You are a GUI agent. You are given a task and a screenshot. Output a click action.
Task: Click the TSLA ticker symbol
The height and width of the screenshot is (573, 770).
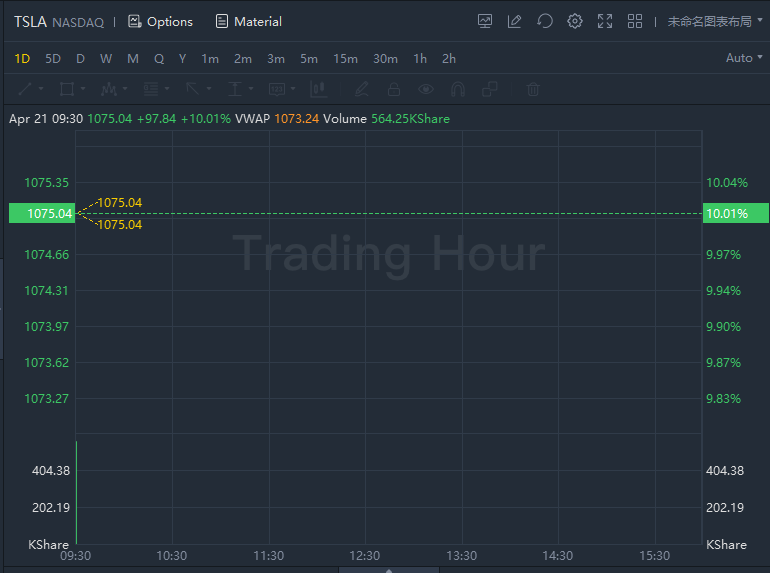tap(30, 22)
